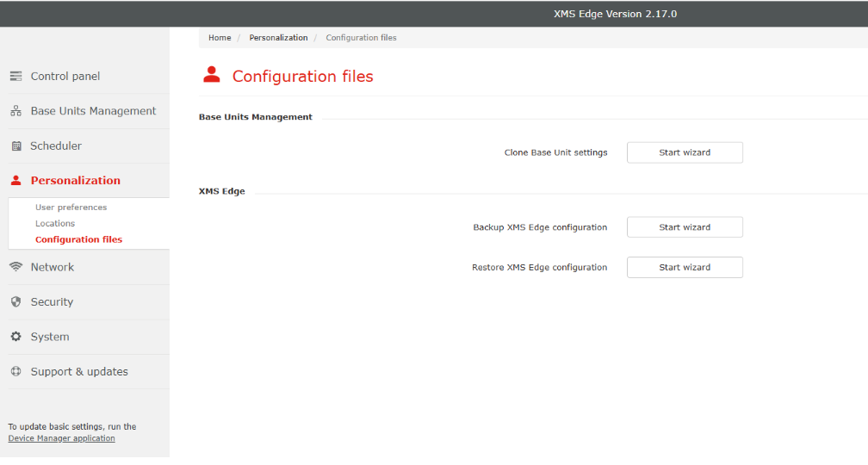Open the User preferences submenu item
This screenshot has height=465, width=868.
[x=71, y=207]
